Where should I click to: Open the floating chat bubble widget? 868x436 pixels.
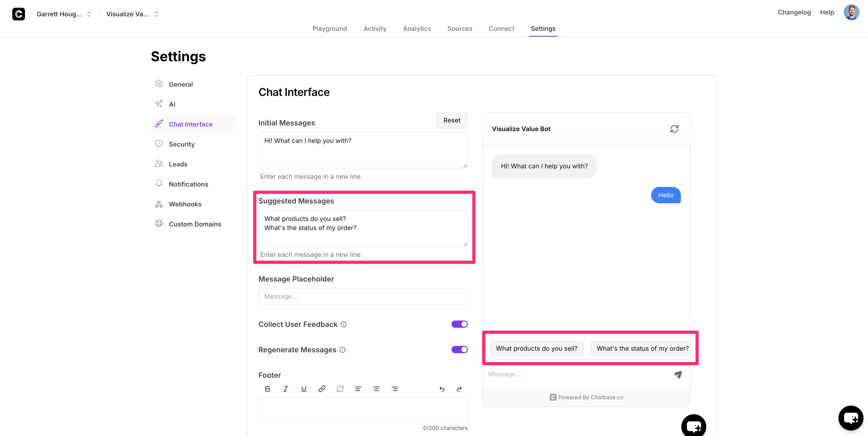(x=851, y=418)
